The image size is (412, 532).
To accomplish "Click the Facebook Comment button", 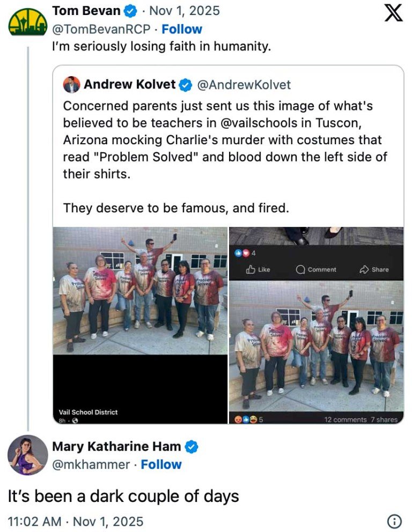I will tap(317, 269).
